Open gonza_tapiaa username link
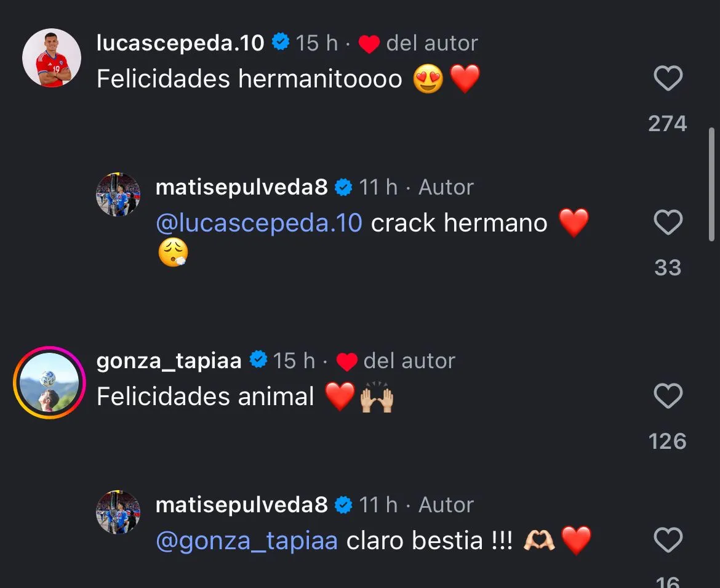This screenshot has width=720, height=588. (x=169, y=361)
